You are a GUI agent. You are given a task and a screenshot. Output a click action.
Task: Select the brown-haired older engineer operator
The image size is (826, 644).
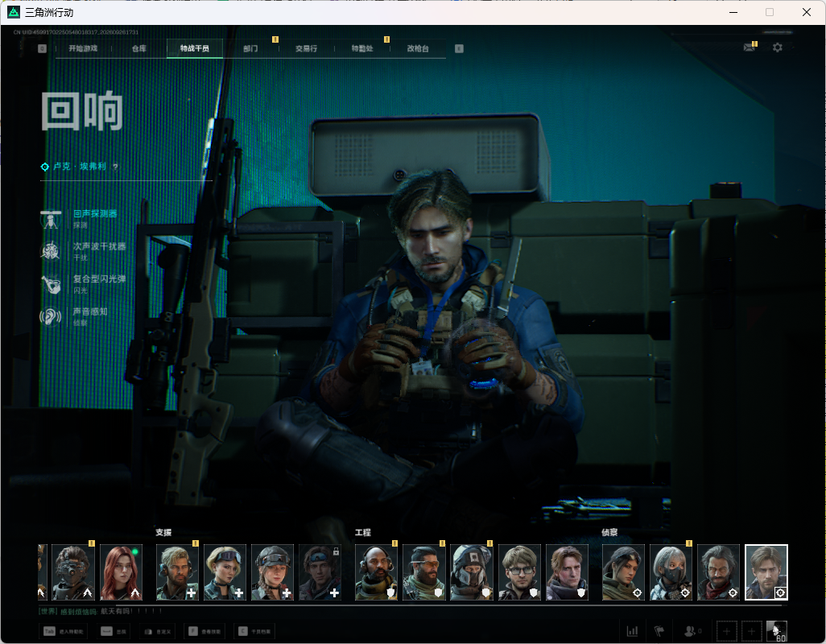pyautogui.click(x=567, y=572)
